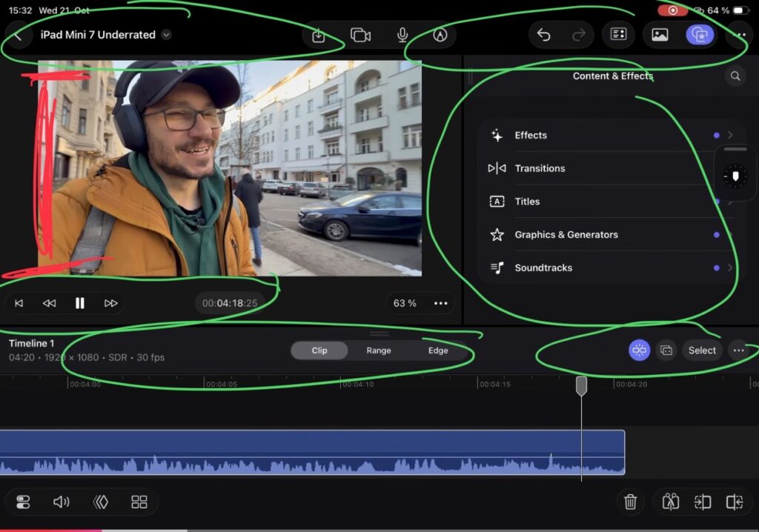Switch to the Clip selection mode
This screenshot has height=532, width=759.
click(319, 350)
